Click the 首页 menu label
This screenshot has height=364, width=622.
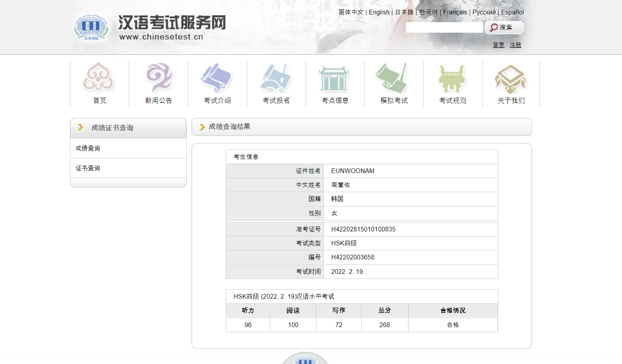100,100
